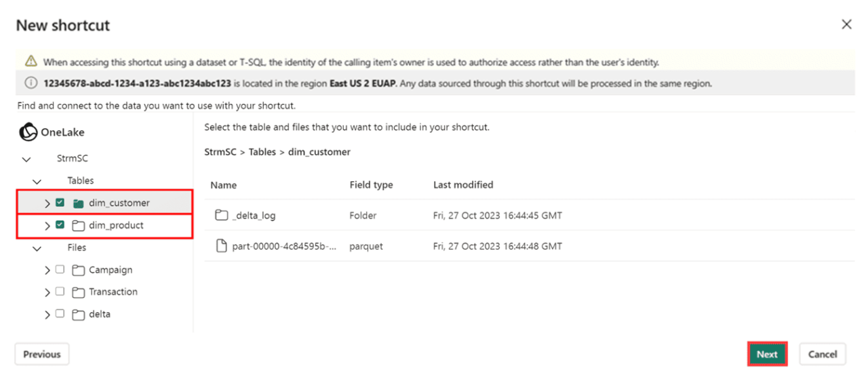Screen dimensions: 868x376
Task: Click the OneLake logo icon
Action: [28, 132]
